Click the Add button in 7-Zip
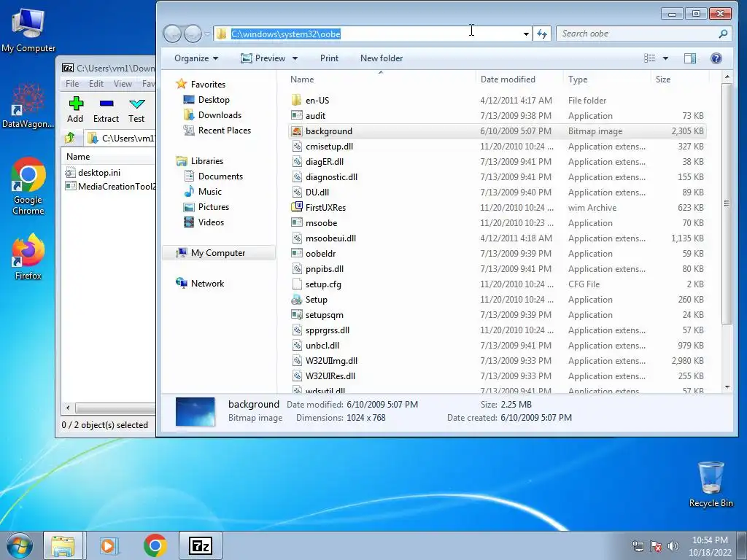 [x=75, y=109]
